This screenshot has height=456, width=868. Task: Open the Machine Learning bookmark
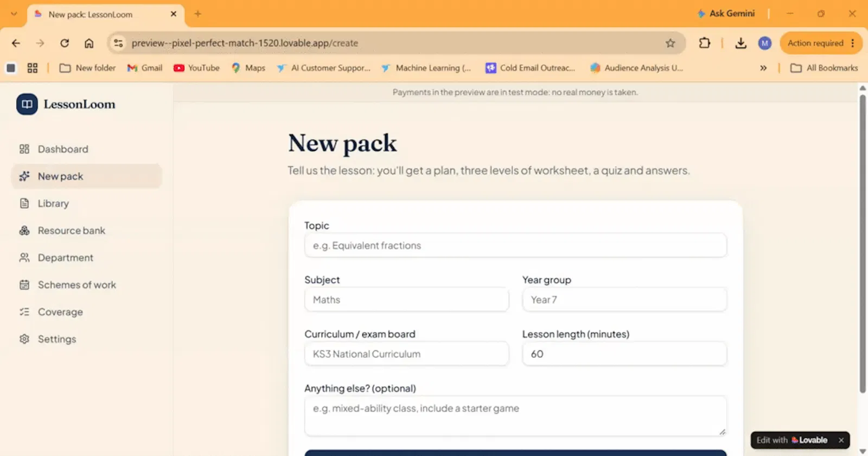coord(426,68)
